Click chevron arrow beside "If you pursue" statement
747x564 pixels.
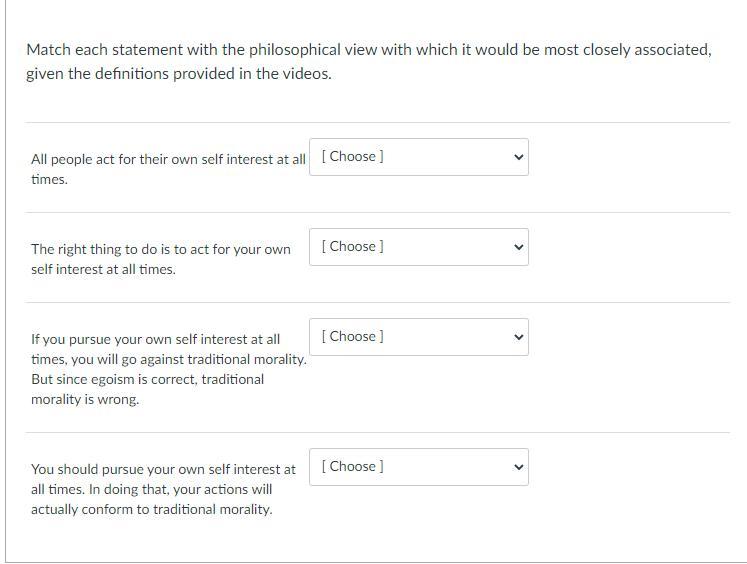[x=518, y=337]
